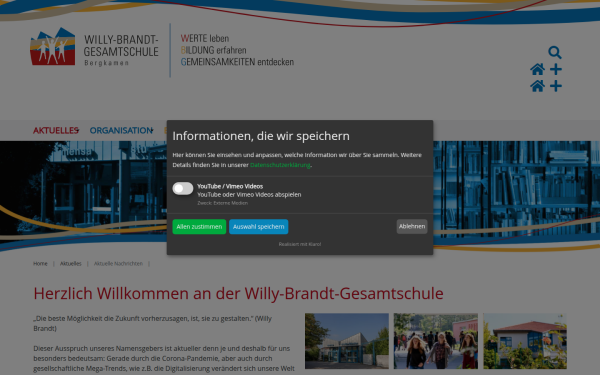Click the Auswahl speichern button

[259, 227]
